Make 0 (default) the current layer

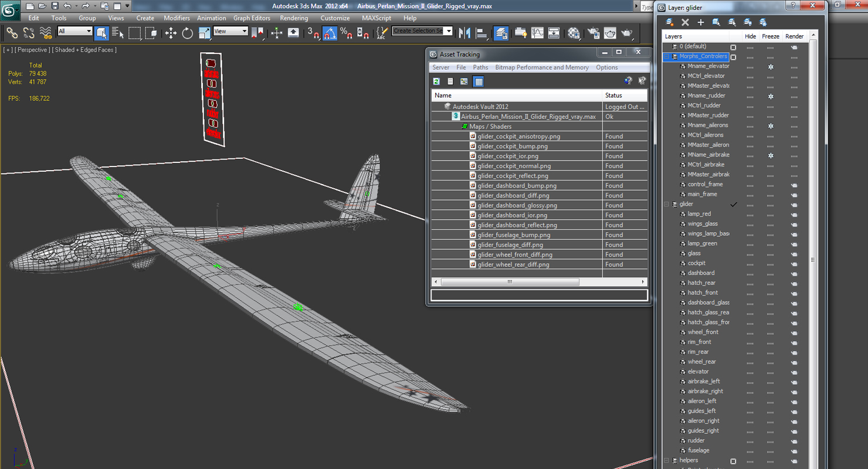click(733, 47)
